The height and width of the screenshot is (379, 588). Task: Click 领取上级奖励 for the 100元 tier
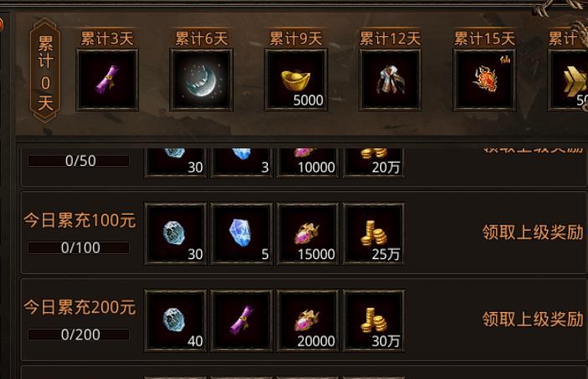tap(533, 232)
